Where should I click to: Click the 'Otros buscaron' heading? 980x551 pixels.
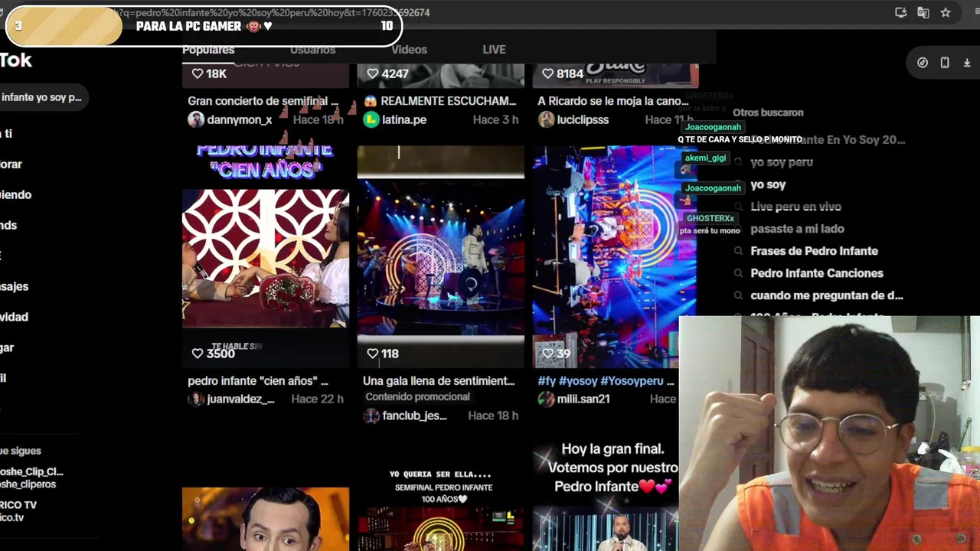coord(768,112)
